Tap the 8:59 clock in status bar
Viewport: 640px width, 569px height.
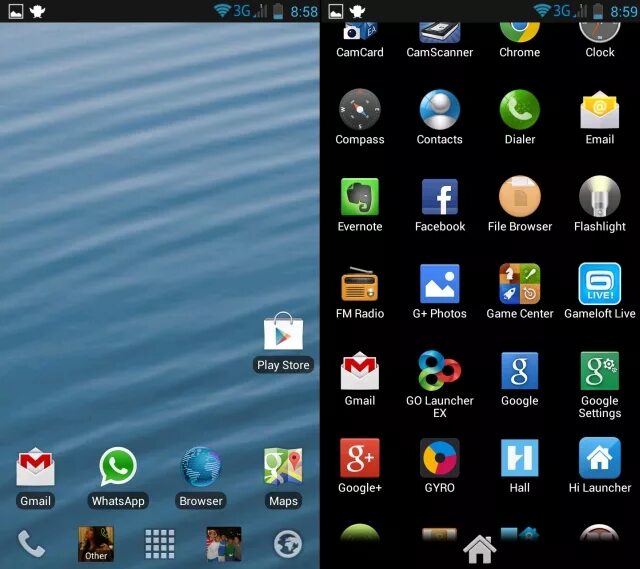[x=624, y=11]
